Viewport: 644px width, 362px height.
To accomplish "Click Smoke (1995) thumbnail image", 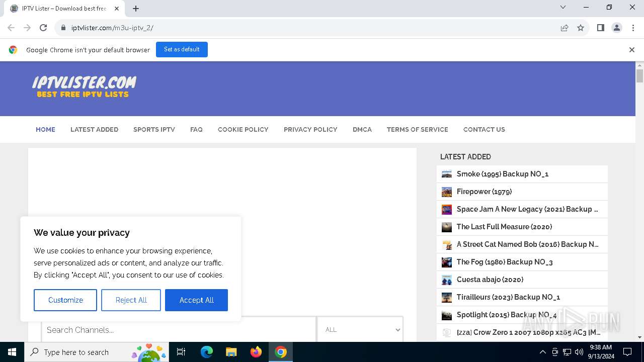I will click(x=447, y=174).
